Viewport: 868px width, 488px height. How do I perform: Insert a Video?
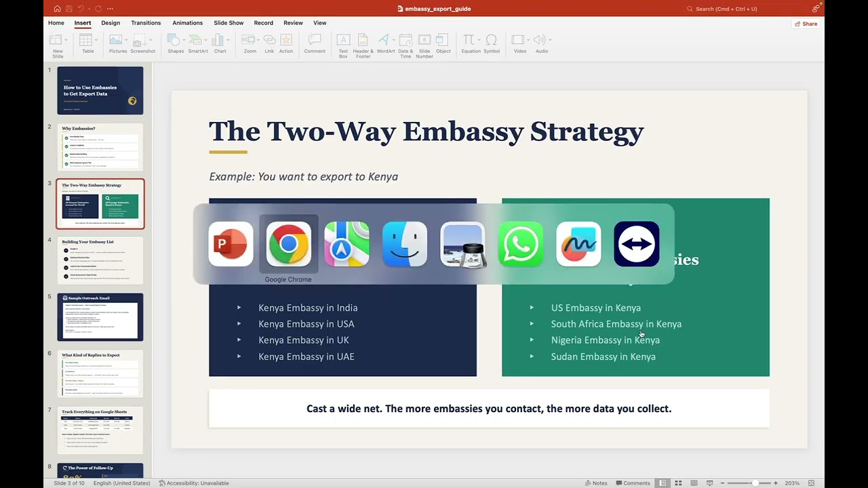(x=519, y=44)
